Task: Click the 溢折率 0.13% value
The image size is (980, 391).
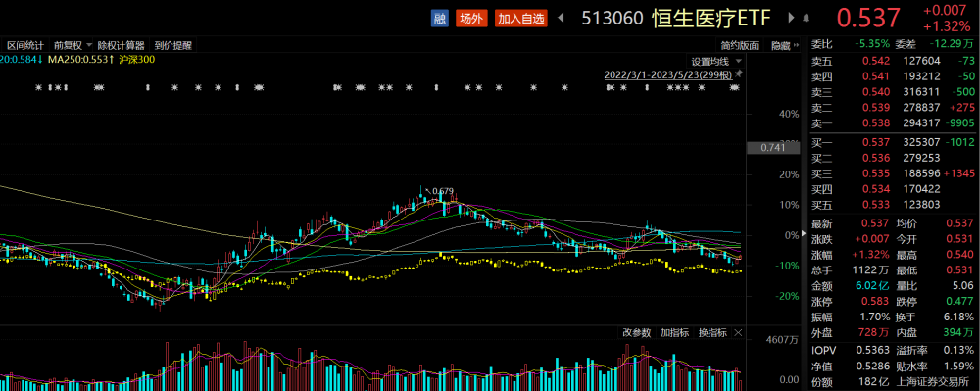Action: pyautogui.click(x=958, y=351)
